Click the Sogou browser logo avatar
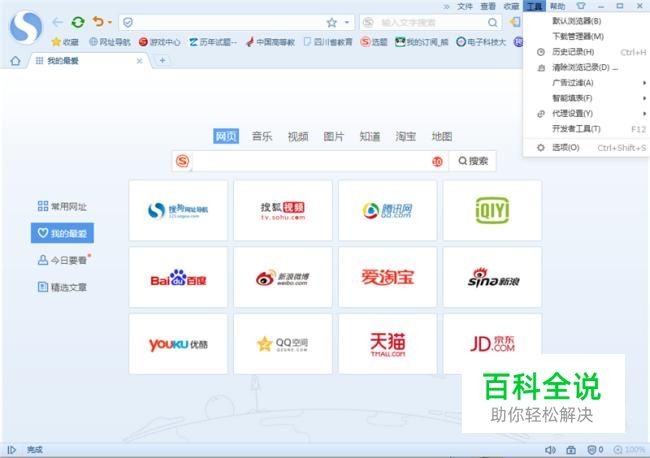The width and height of the screenshot is (650, 458). pyautogui.click(x=26, y=27)
